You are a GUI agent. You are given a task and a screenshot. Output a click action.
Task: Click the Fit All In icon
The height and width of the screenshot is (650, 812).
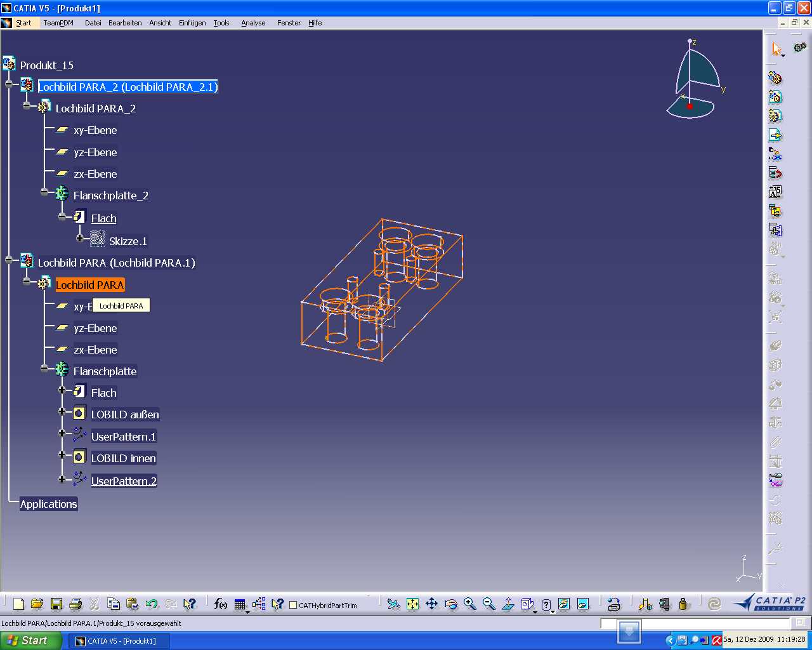(412, 604)
